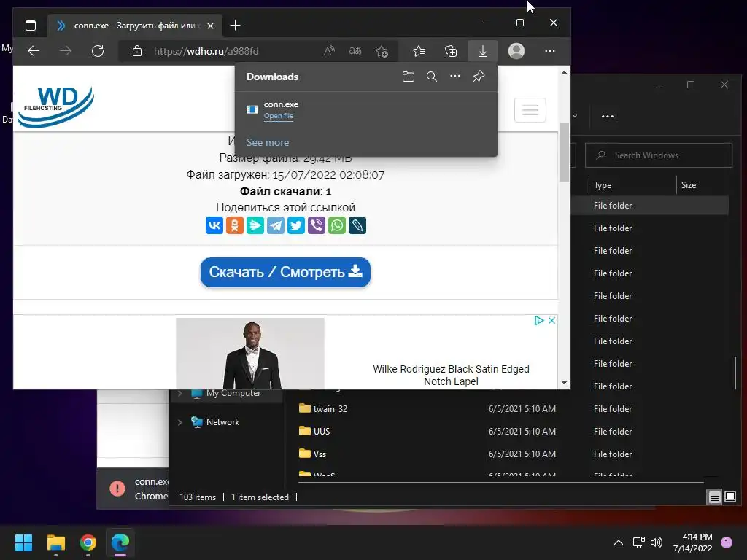The height and width of the screenshot is (560, 747).
Task: Click the tuxedo ad image
Action: pyautogui.click(x=250, y=354)
